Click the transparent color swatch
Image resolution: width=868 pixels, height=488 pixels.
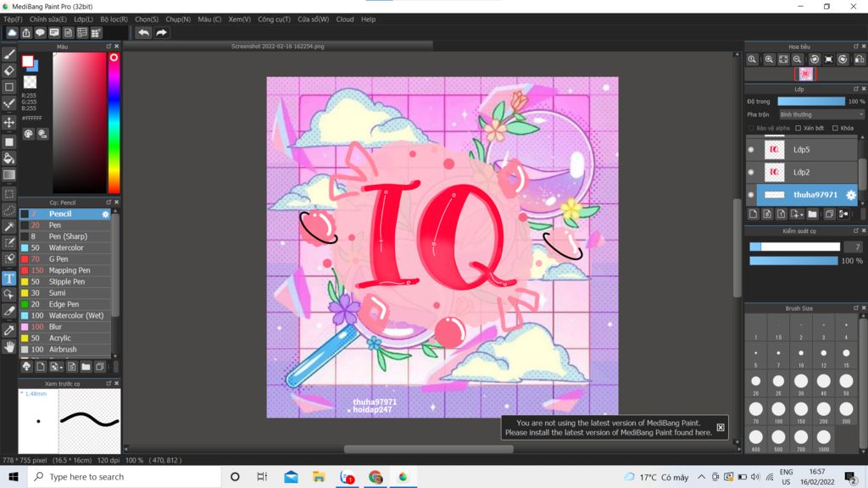(x=30, y=82)
